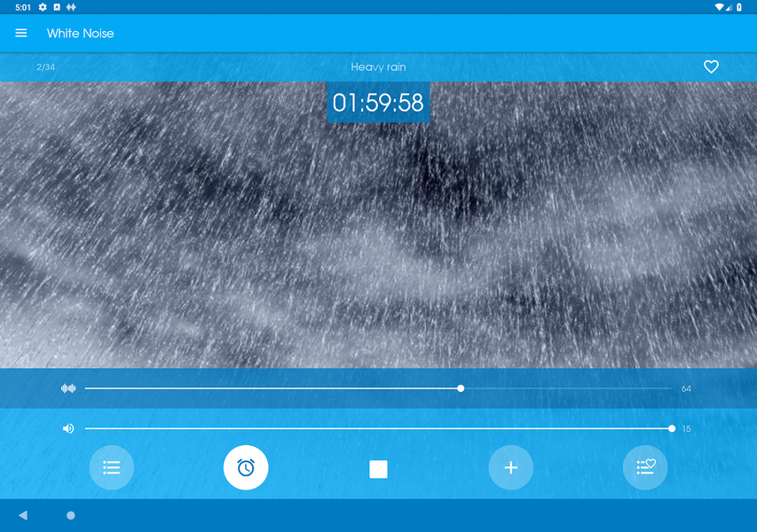The height and width of the screenshot is (532, 757).
Task: Open the hamburger navigation menu
Action: (21, 34)
